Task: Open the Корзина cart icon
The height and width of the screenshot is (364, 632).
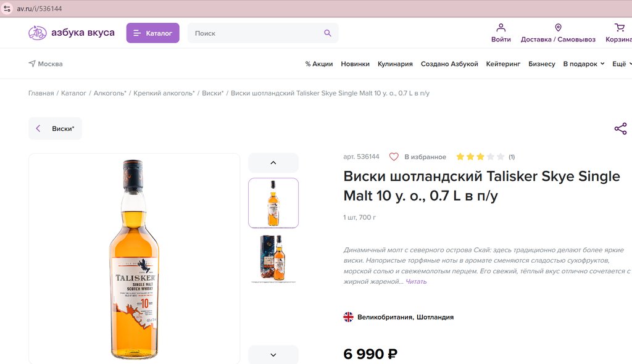Action: [620, 27]
